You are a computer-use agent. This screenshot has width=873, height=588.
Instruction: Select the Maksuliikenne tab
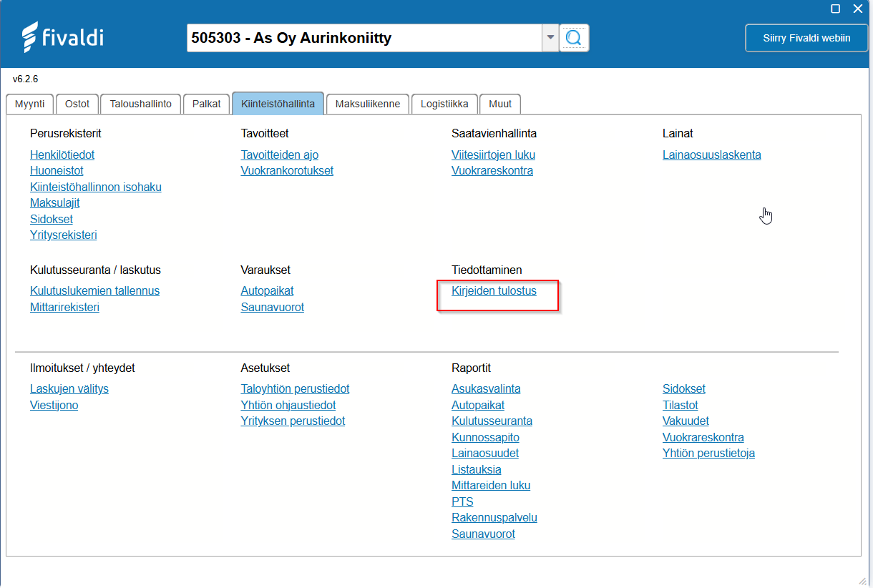tap(367, 104)
